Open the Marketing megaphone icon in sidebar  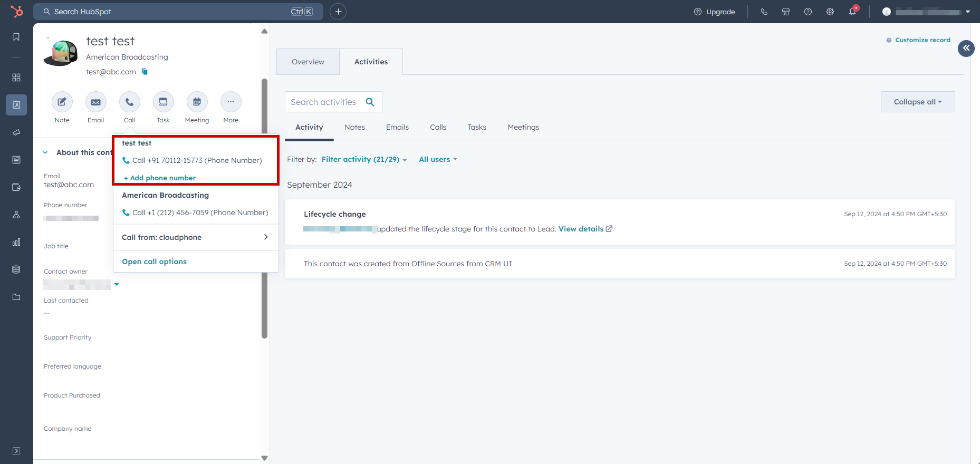16,132
